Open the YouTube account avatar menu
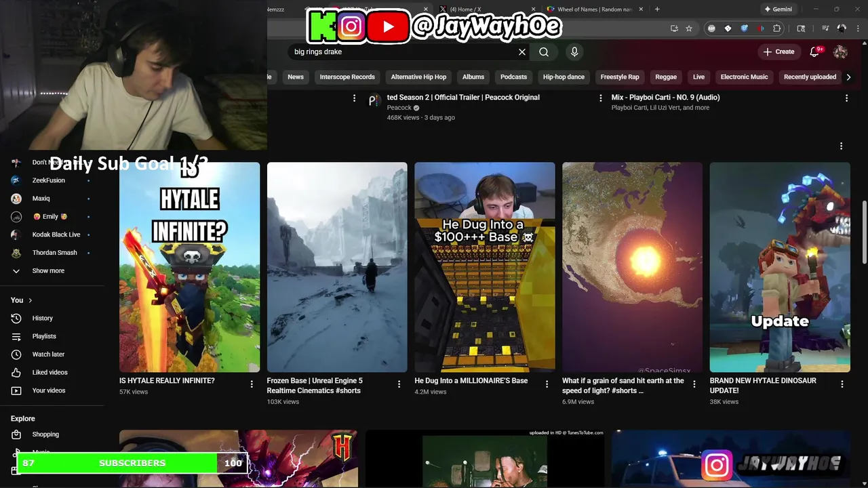868x488 pixels. (x=840, y=52)
